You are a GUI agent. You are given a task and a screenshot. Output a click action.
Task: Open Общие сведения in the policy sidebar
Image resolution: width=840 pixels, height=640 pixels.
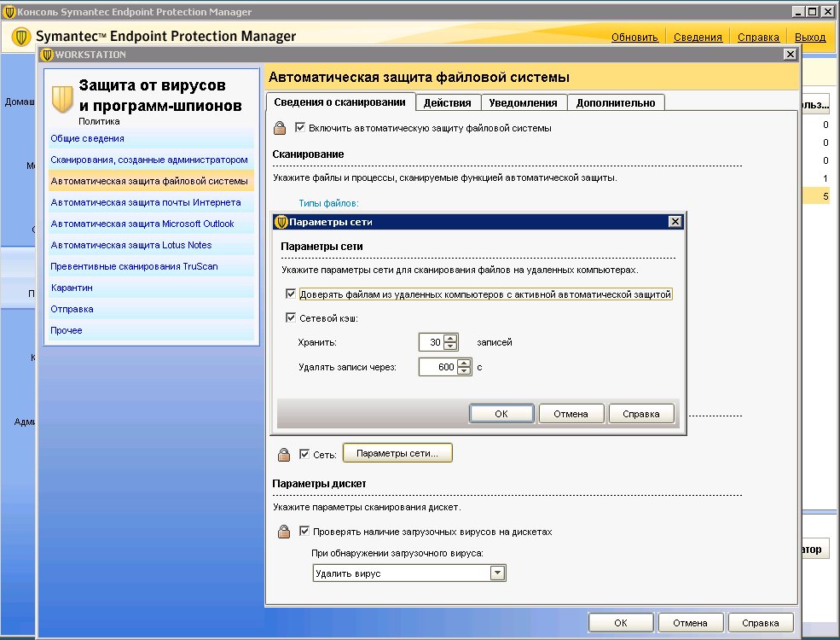point(151,138)
